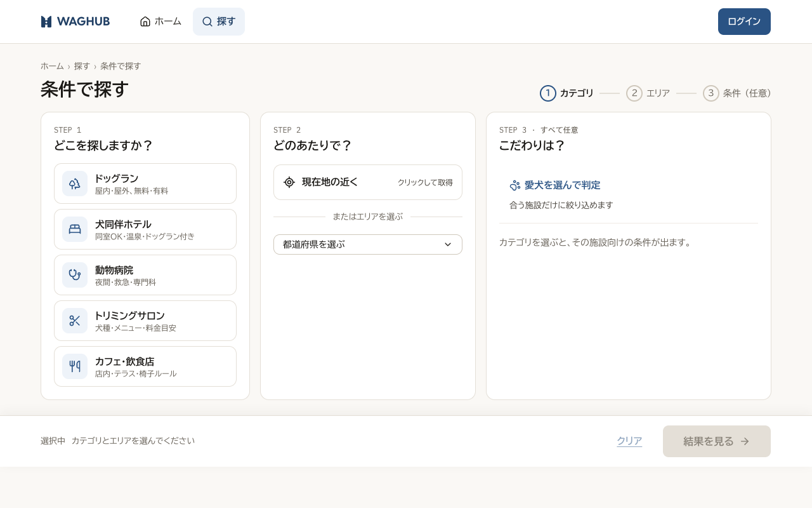This screenshot has height=508, width=812.
Task: Click the scissors icon on トリミングサロン card
Action: click(x=75, y=321)
